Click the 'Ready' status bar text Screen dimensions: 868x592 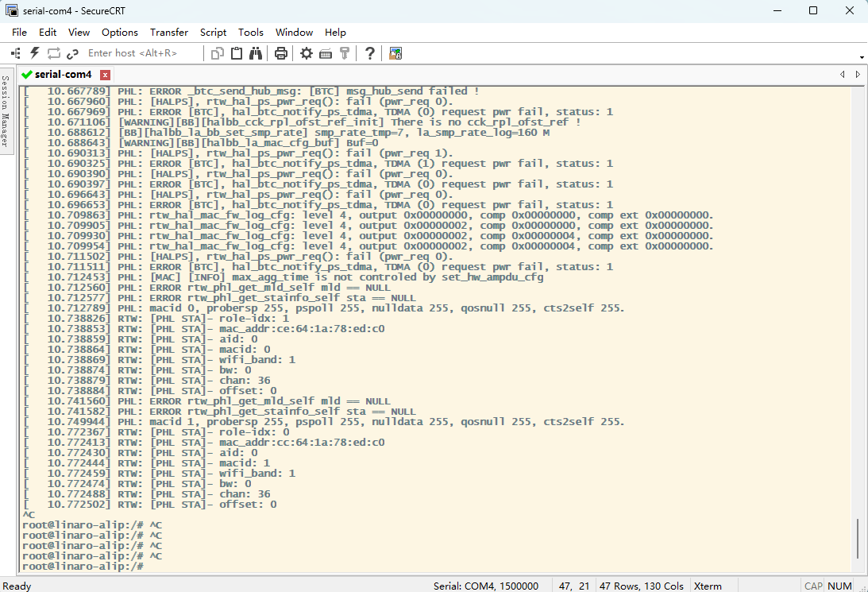point(17,586)
